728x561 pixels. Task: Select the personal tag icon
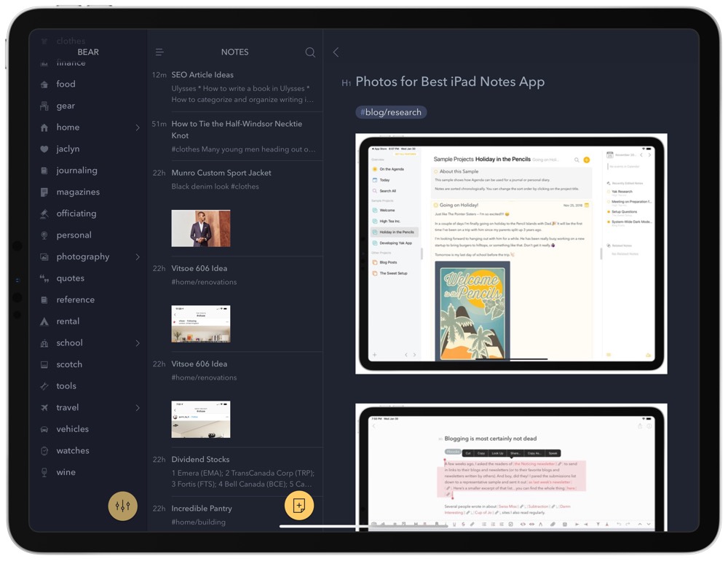pyautogui.click(x=44, y=235)
